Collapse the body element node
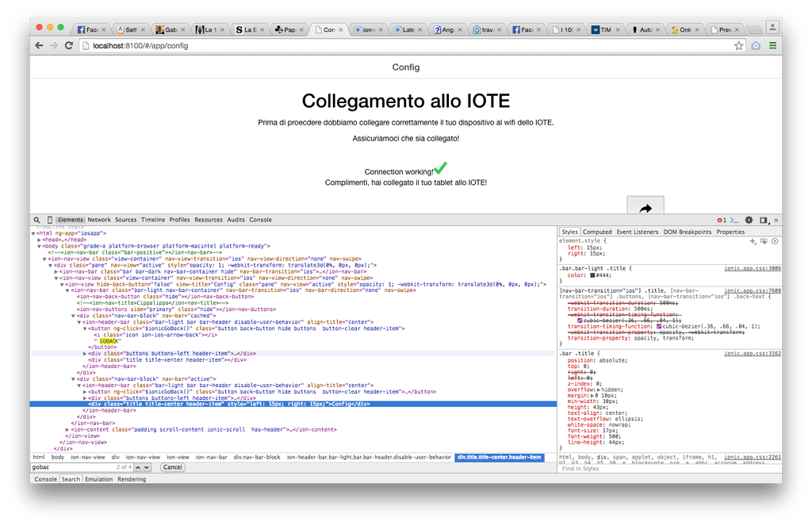This screenshot has width=812, height=526. click(40, 246)
